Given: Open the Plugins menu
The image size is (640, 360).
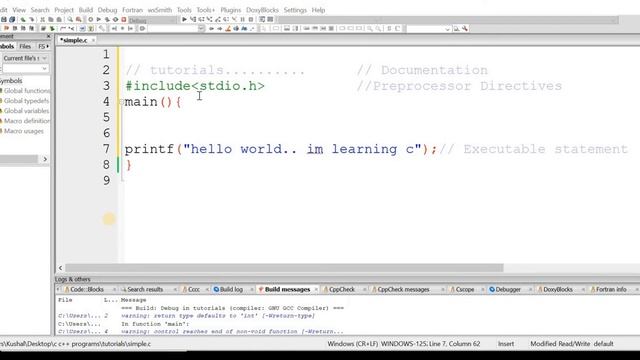Looking at the screenshot, I should click(231, 10).
